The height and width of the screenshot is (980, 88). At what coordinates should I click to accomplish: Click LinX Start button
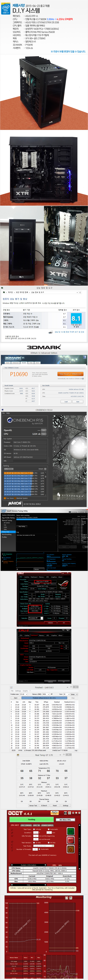point(16,698)
